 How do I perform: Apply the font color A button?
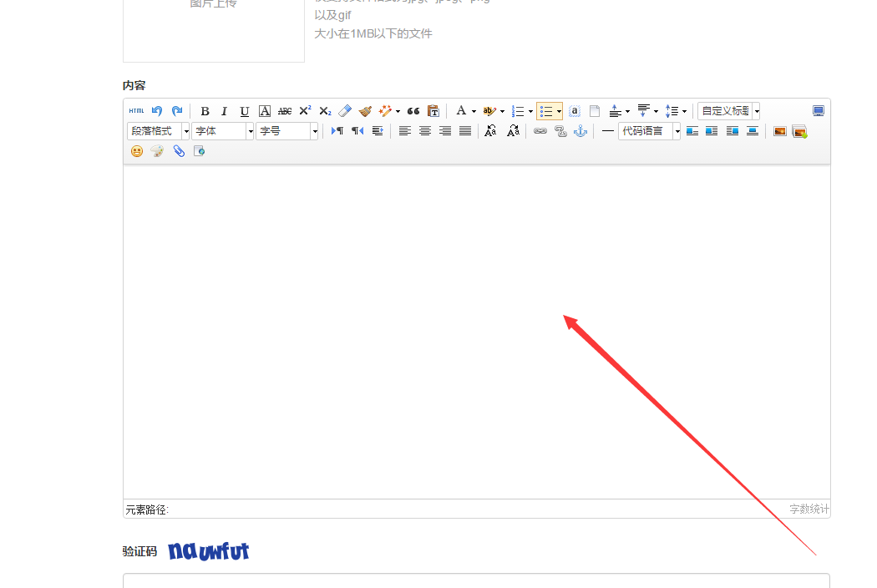pyautogui.click(x=461, y=111)
